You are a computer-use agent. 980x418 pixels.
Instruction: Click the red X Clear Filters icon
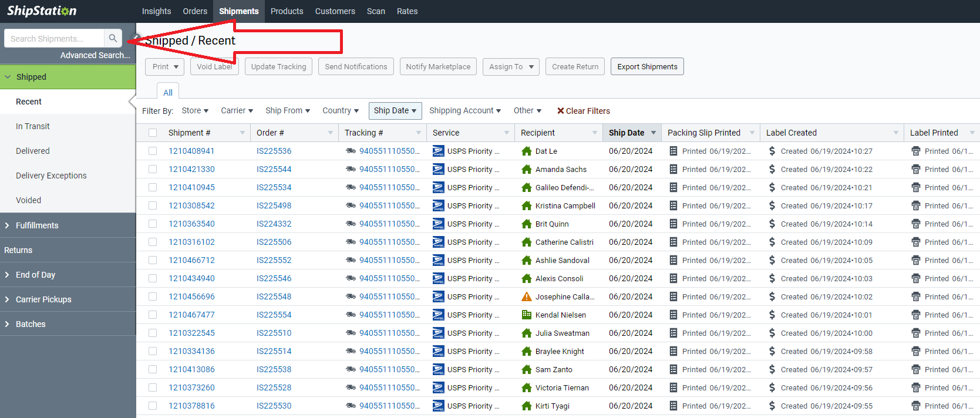pos(561,110)
